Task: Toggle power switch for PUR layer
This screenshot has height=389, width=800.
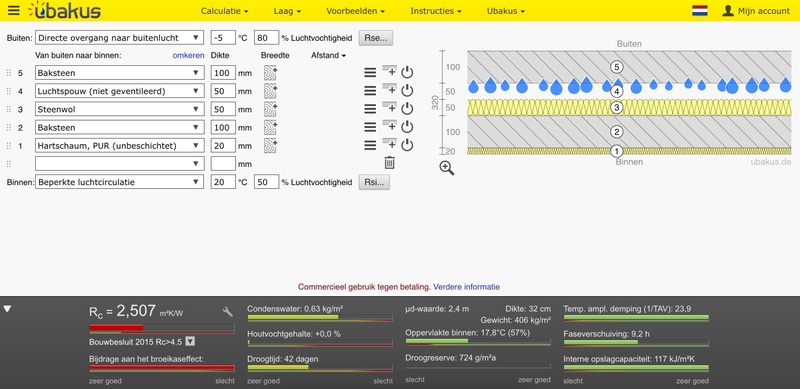Action: click(x=407, y=145)
